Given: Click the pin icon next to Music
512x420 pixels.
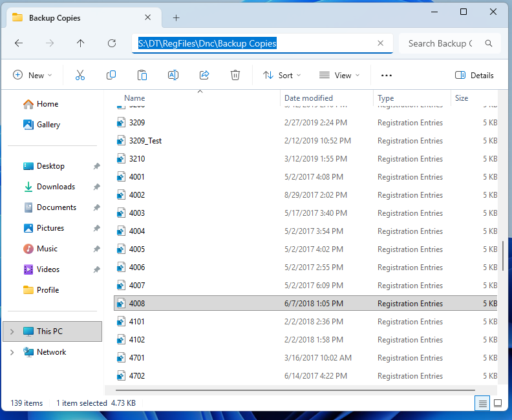Looking at the screenshot, I should point(97,249).
